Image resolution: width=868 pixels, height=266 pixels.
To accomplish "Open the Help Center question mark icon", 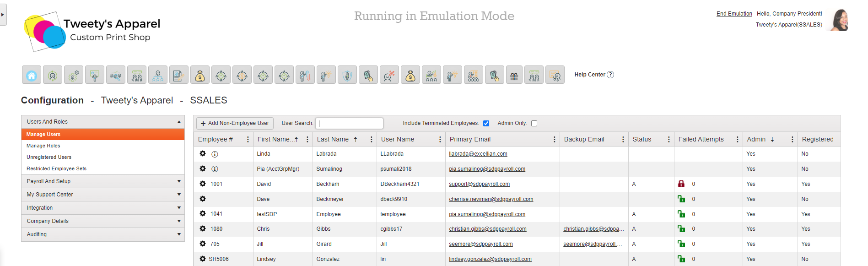I will 610,75.
